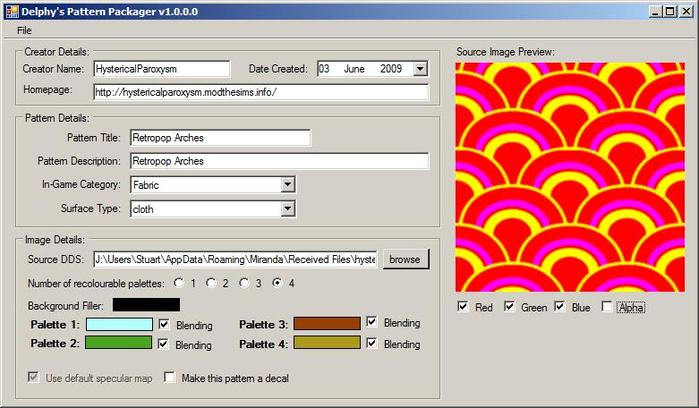Toggle the Red channel checkbox

tap(463, 306)
